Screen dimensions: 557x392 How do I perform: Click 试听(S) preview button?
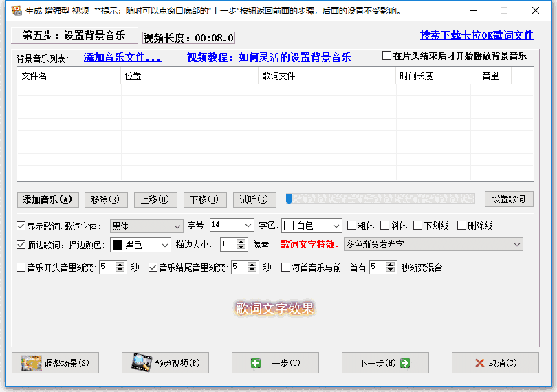click(x=254, y=199)
